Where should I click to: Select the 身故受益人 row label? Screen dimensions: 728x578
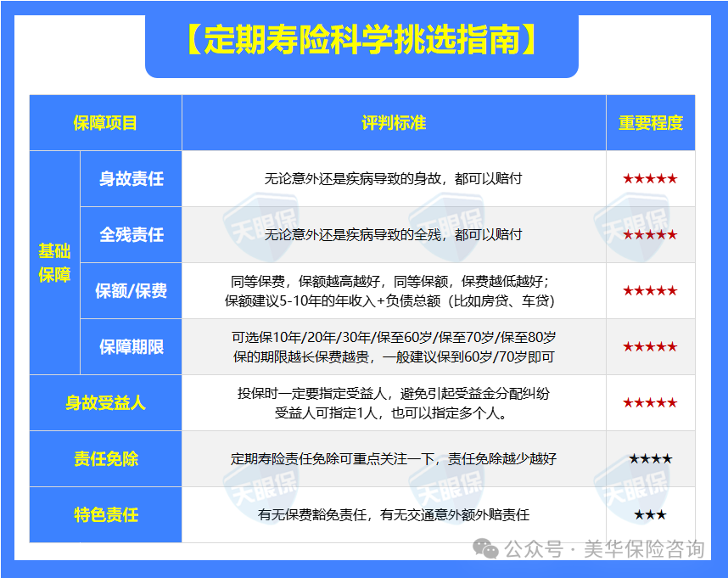click(x=105, y=401)
